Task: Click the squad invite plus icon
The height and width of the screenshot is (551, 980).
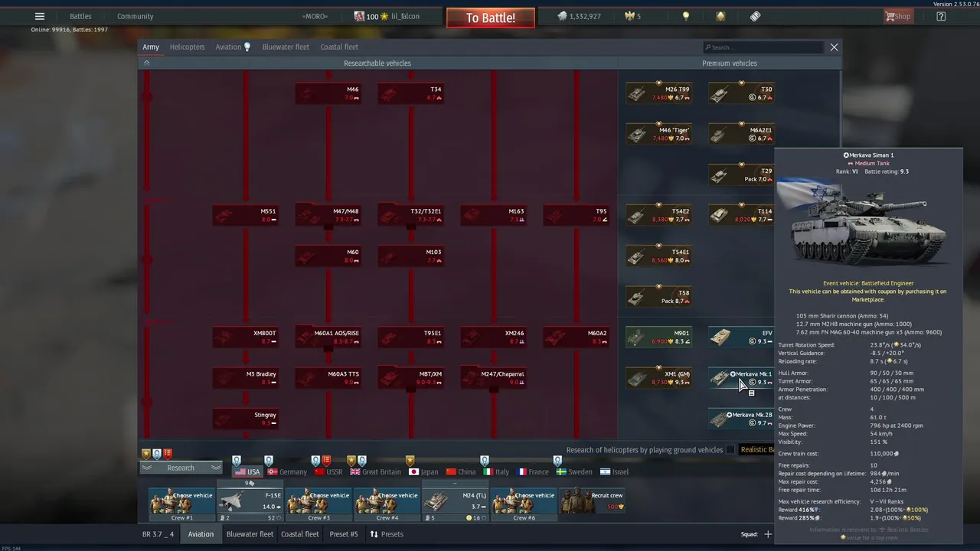Action: (767, 534)
